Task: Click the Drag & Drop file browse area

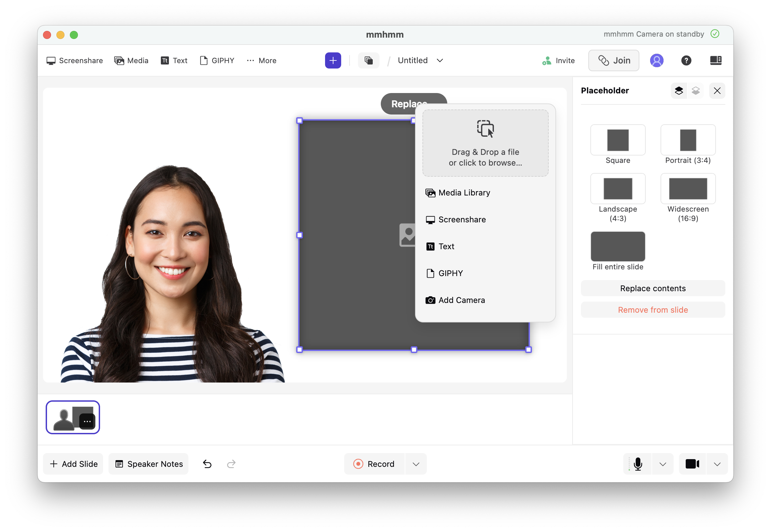Action: [x=485, y=143]
